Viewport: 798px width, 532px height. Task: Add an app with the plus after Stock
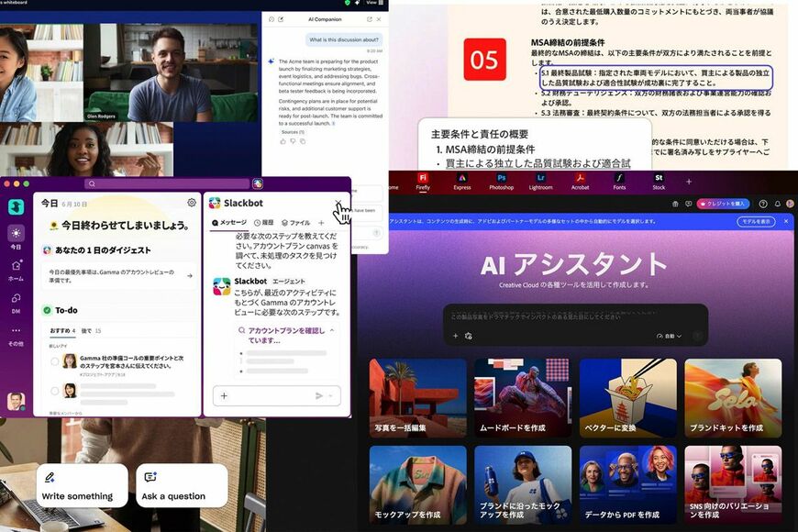pos(689,182)
